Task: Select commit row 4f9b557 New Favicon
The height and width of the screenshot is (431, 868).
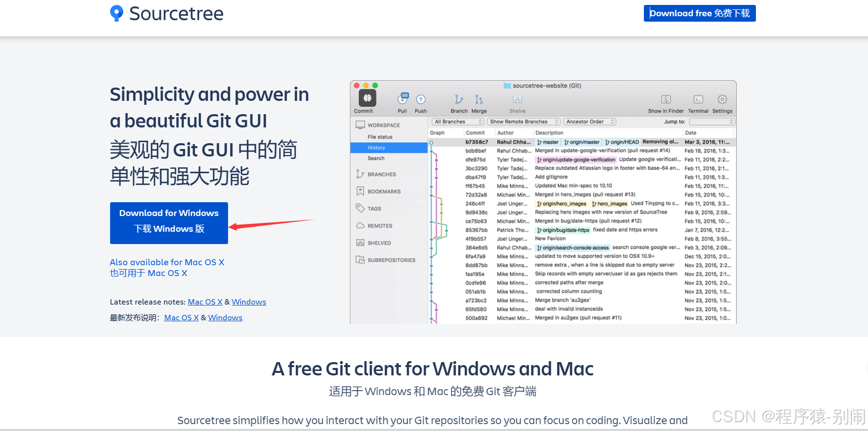Action: [582, 239]
